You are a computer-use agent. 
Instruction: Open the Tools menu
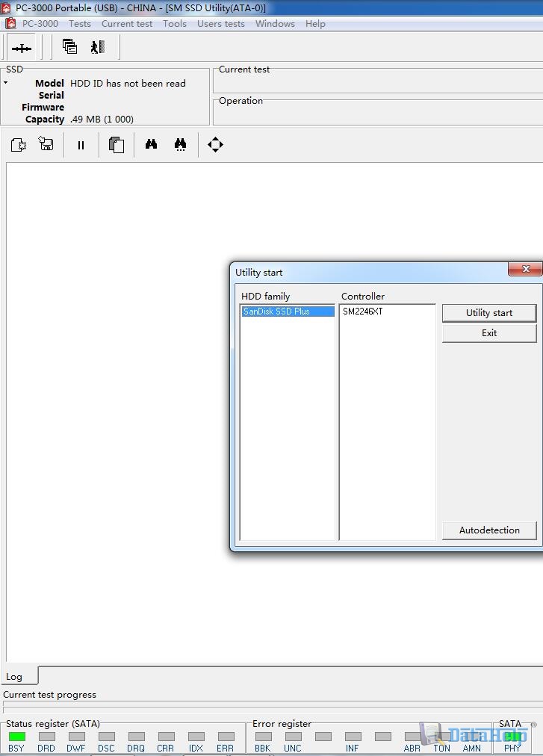pyautogui.click(x=175, y=24)
